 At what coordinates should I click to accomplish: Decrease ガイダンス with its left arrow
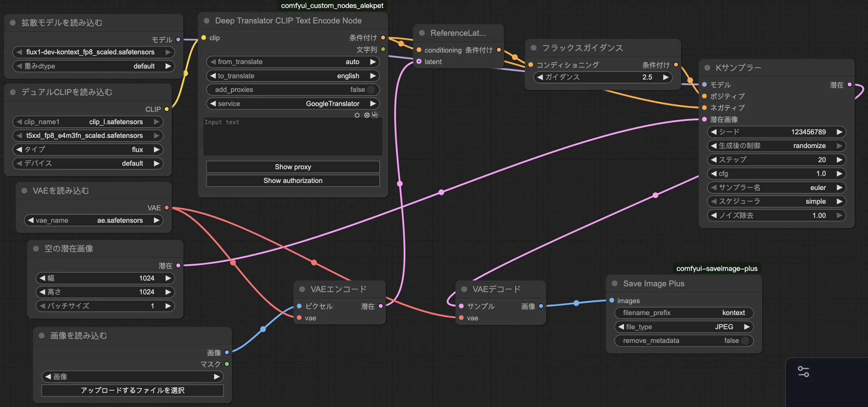pyautogui.click(x=540, y=77)
